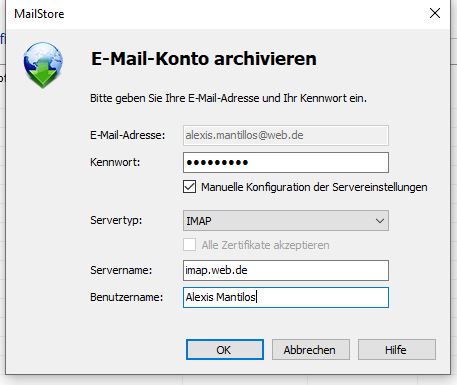Click the Servername: label

tap(121, 270)
